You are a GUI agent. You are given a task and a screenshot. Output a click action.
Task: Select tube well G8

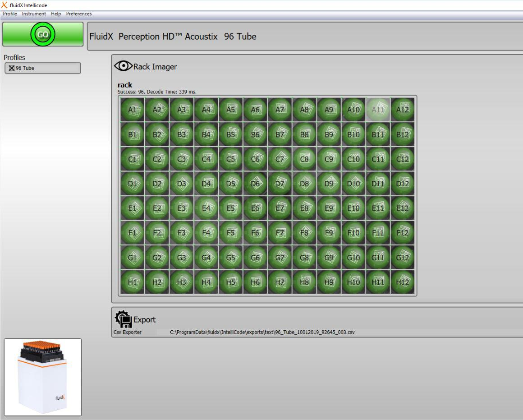click(x=304, y=258)
